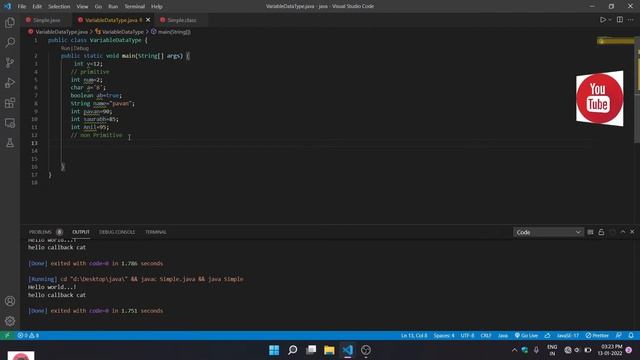The height and width of the screenshot is (360, 640).
Task: Open the Code output channel dropdown
Action: 548,232
